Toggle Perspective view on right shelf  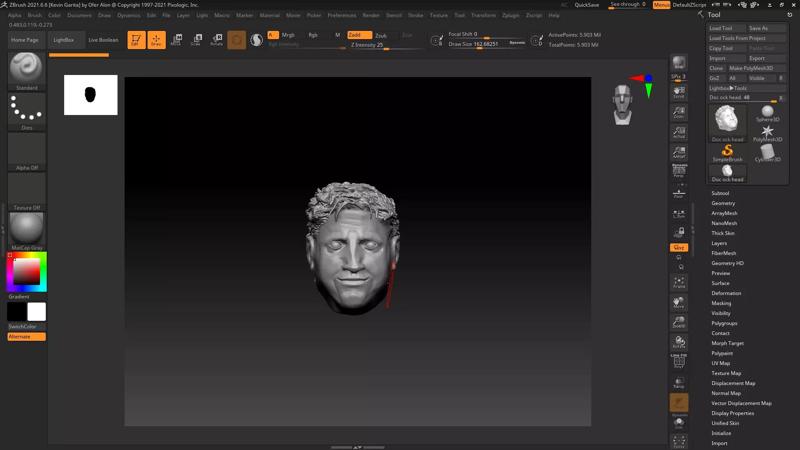[x=679, y=170]
